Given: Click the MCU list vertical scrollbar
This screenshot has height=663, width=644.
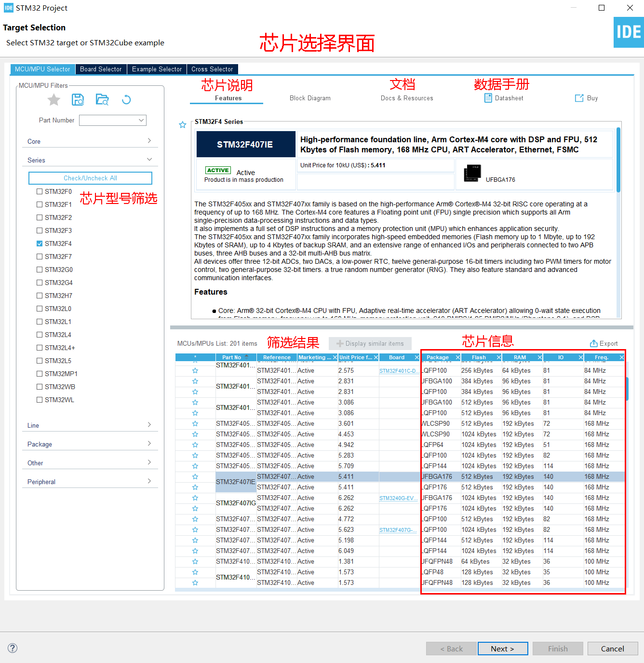Looking at the screenshot, I should click(627, 389).
